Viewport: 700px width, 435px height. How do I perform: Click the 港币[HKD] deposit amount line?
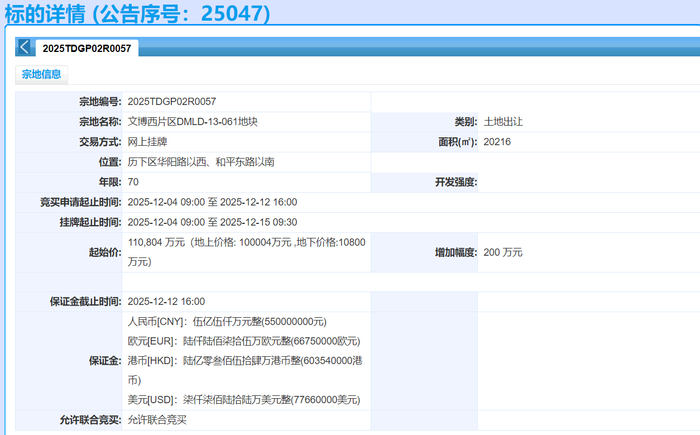245,370
